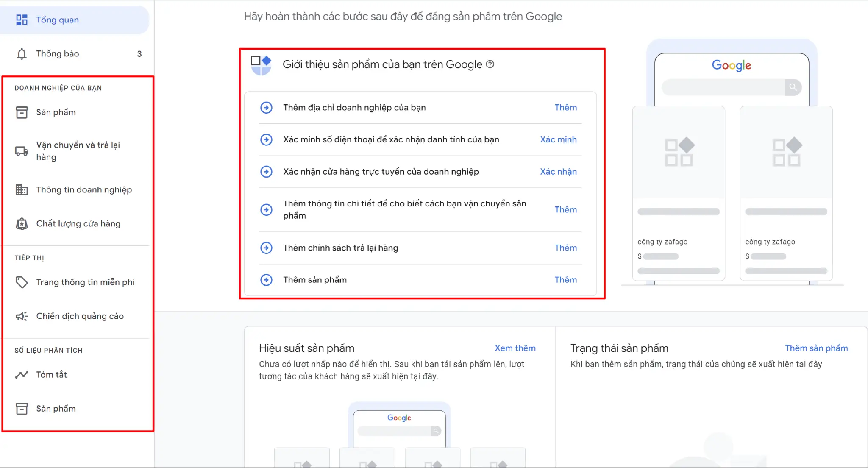Click the shipping truck icon
868x468 pixels.
pos(22,151)
